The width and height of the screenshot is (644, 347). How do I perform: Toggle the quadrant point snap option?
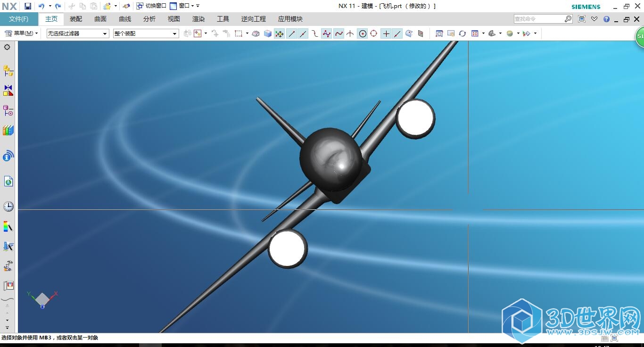(x=374, y=33)
